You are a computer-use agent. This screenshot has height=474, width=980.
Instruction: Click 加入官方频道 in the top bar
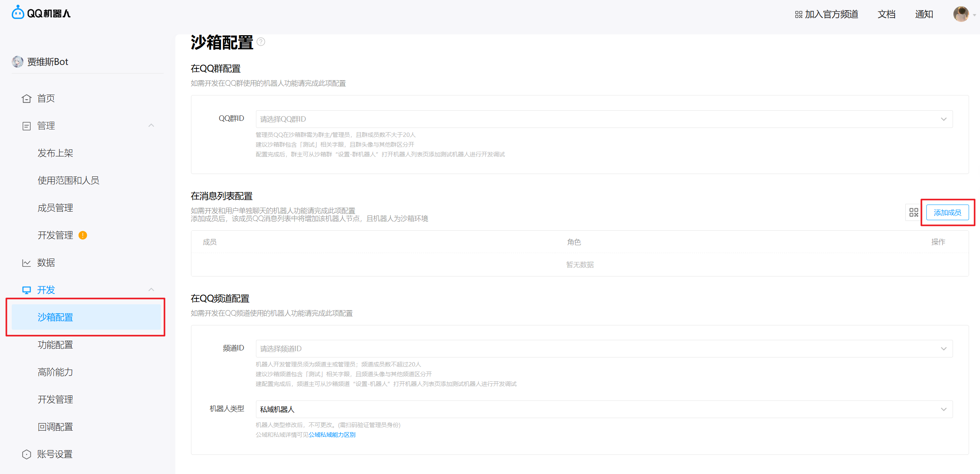[x=831, y=14]
